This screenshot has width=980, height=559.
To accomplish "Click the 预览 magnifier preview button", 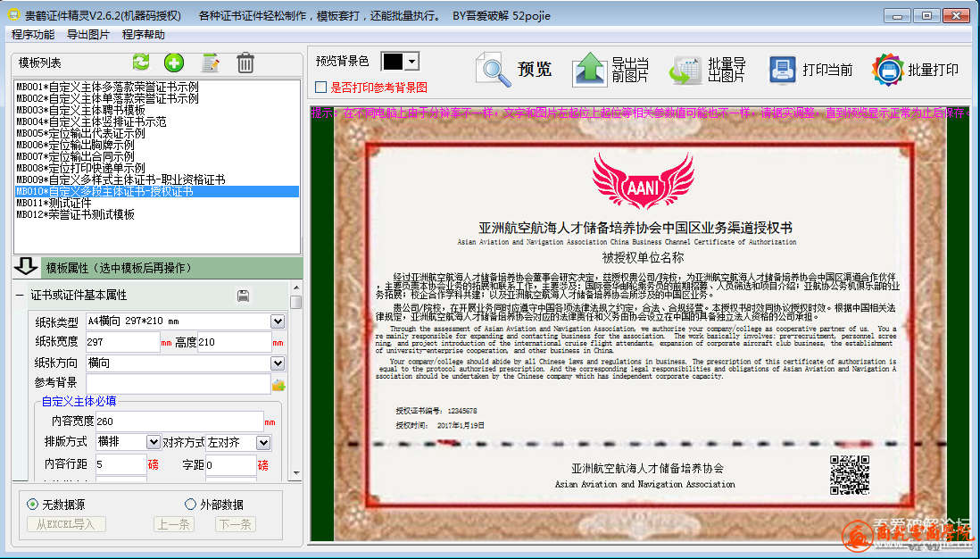I will [x=515, y=70].
